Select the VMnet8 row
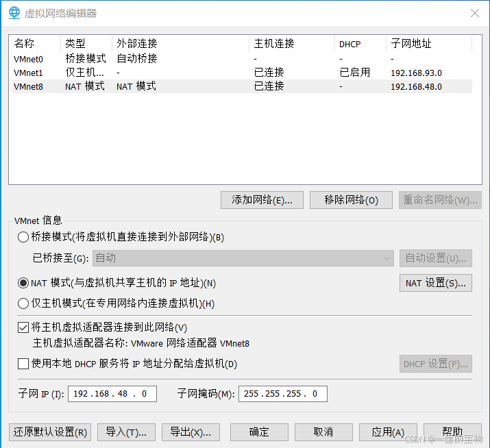The width and height of the screenshot is (490, 448). pyautogui.click(x=242, y=86)
